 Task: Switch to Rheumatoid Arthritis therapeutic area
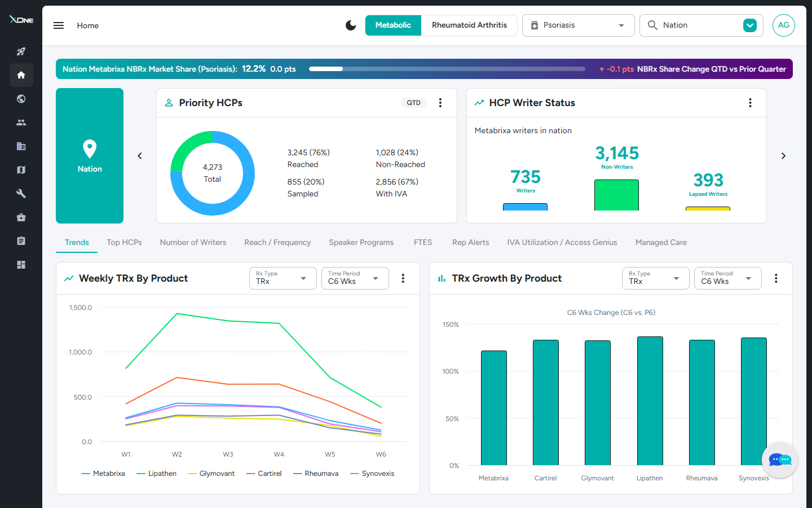469,25
